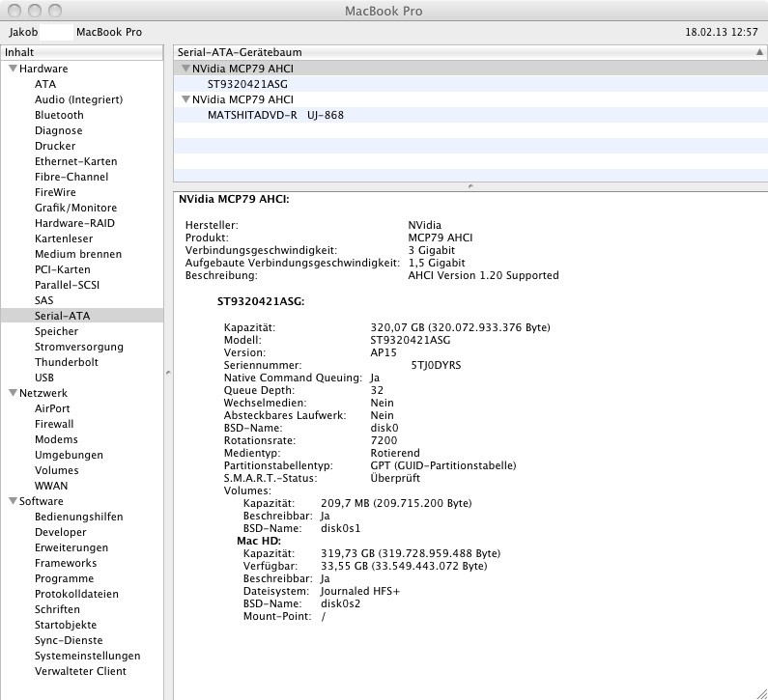Zoom window with third title button
Viewport: 768px width, 700px height.
click(x=55, y=11)
